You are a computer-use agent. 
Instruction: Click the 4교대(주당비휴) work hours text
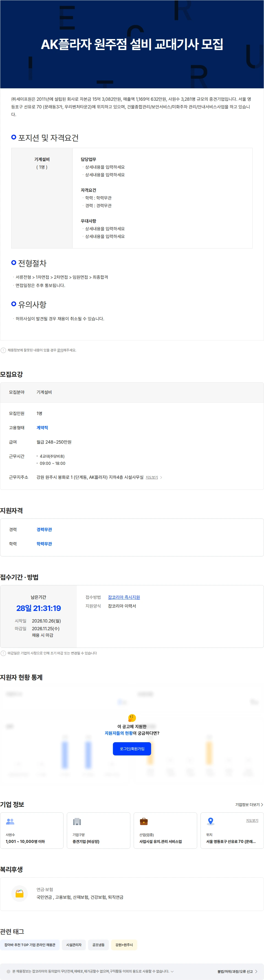pos(52,456)
